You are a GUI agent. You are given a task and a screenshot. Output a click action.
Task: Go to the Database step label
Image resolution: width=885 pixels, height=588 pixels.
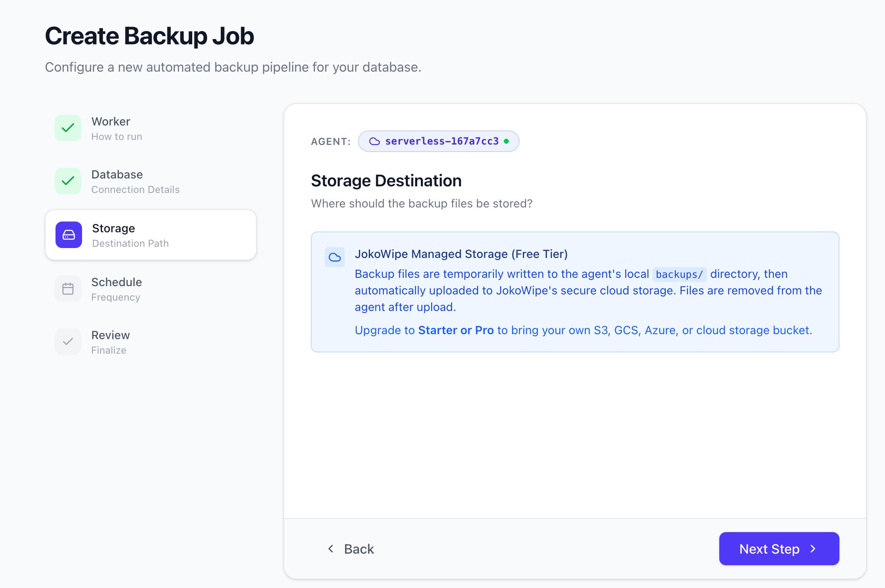(117, 174)
